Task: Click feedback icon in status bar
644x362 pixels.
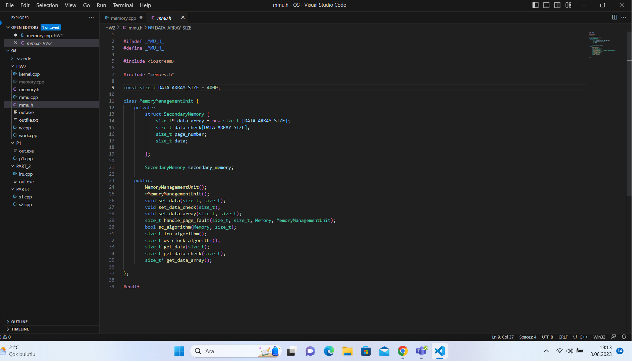Action: pyautogui.click(x=613, y=337)
